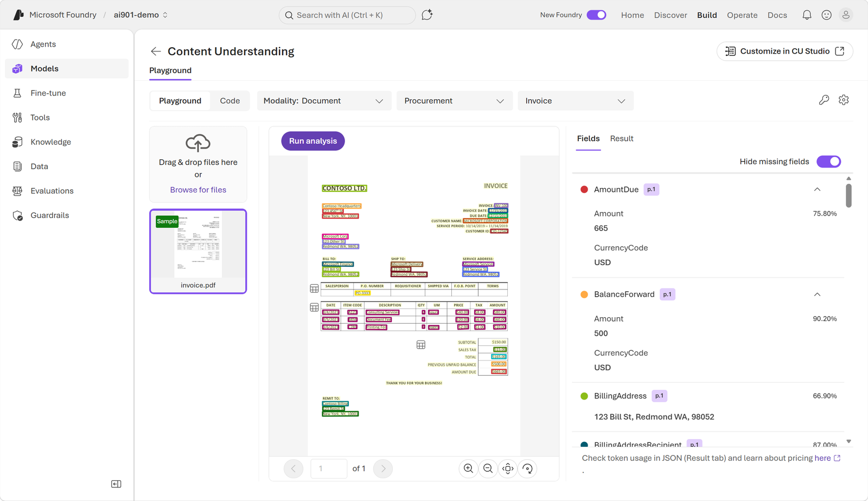Click the key icon in the toolbar

(824, 100)
